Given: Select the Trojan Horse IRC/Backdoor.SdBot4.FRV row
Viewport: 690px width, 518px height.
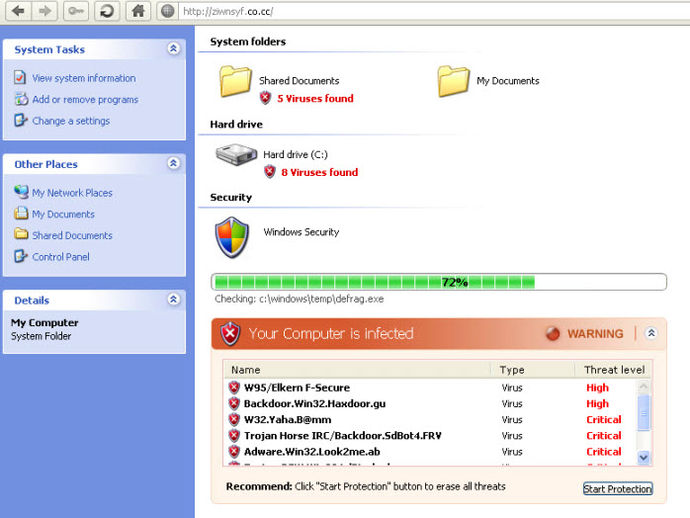Looking at the screenshot, I should [x=431, y=436].
